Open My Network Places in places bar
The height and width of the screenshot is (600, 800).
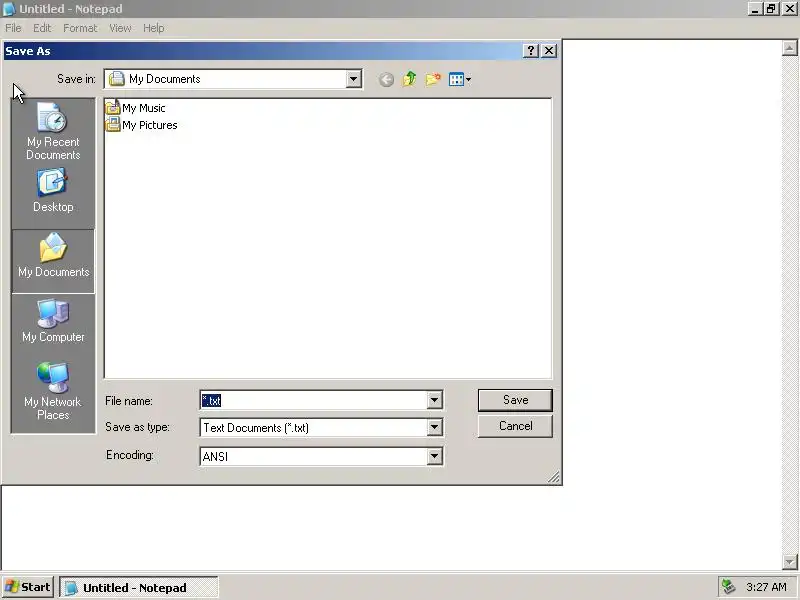[x=53, y=392]
